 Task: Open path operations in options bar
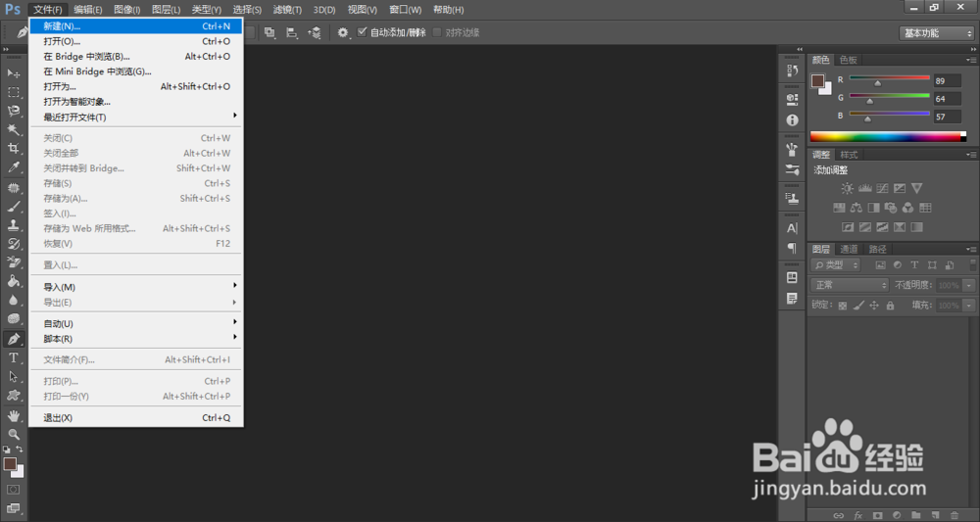[x=269, y=32]
